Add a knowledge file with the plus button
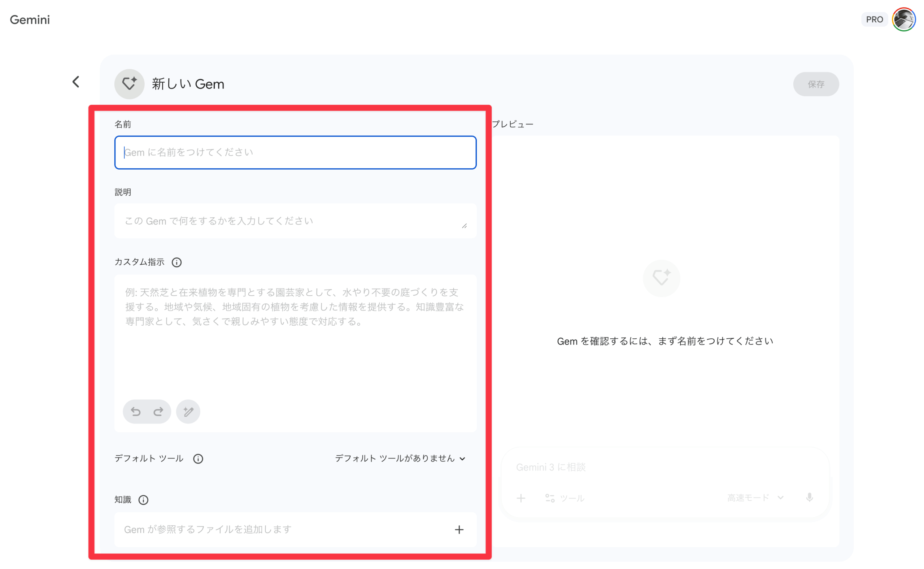This screenshot has height=569, width=924. 459,530
